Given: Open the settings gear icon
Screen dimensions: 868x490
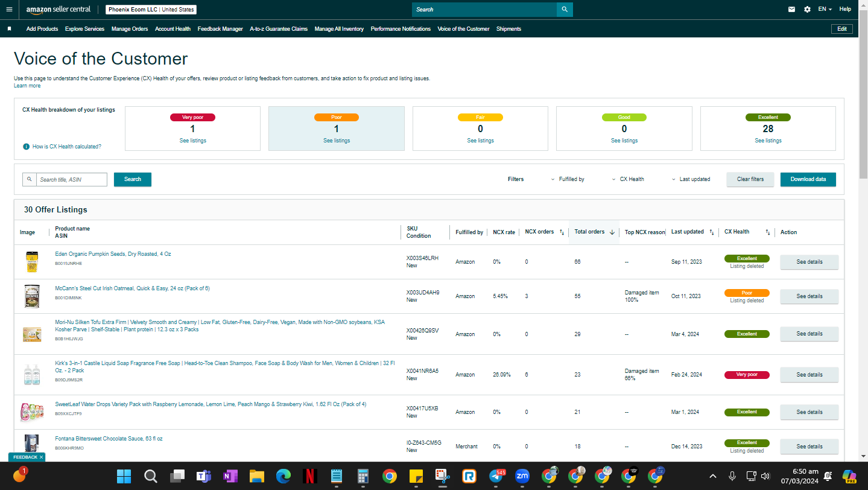Looking at the screenshot, I should [808, 10].
